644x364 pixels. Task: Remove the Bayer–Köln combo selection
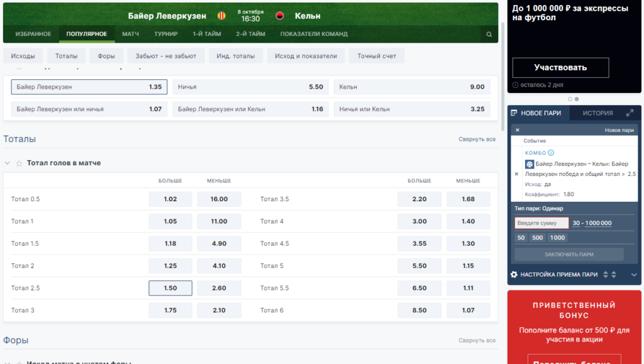(x=517, y=174)
